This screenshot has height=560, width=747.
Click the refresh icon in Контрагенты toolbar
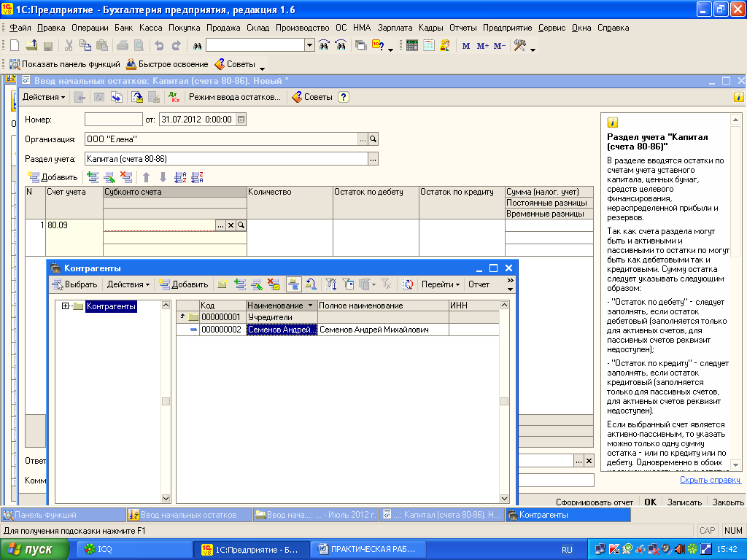(x=408, y=284)
